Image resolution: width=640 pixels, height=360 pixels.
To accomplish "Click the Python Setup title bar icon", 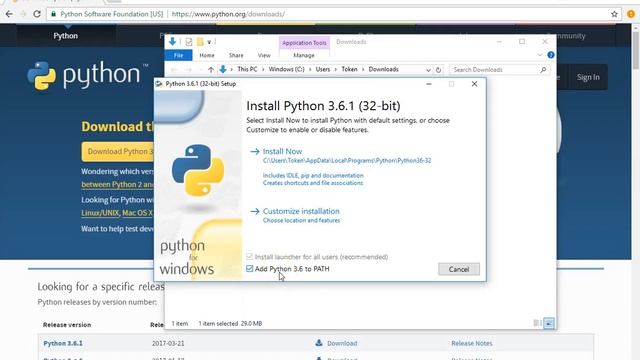I will (159, 84).
